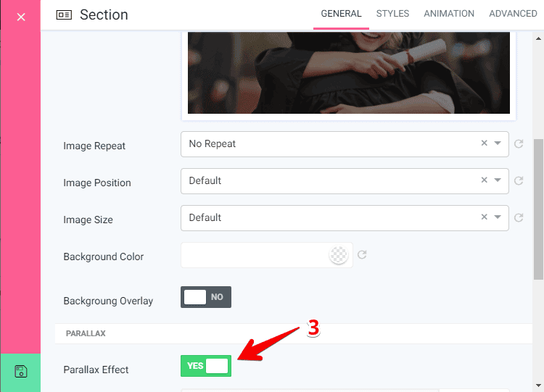Toggle the Background Overlay switch
Image resolution: width=544 pixels, height=392 pixels.
[x=206, y=297]
